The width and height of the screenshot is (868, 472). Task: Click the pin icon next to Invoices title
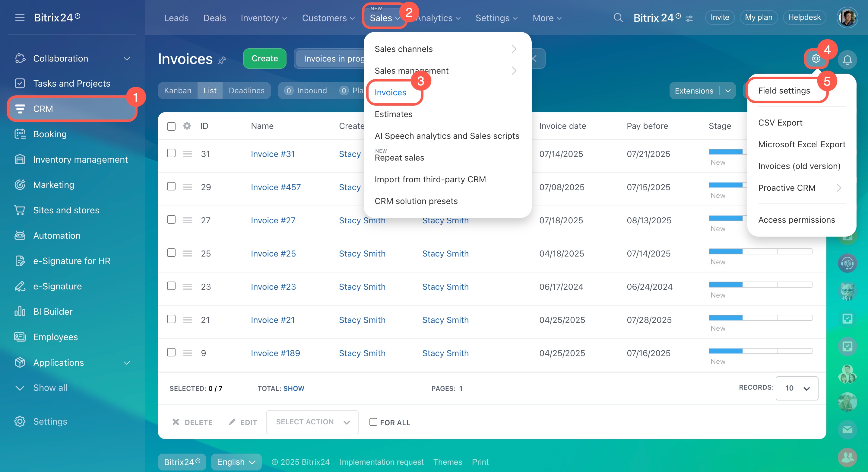tap(222, 61)
